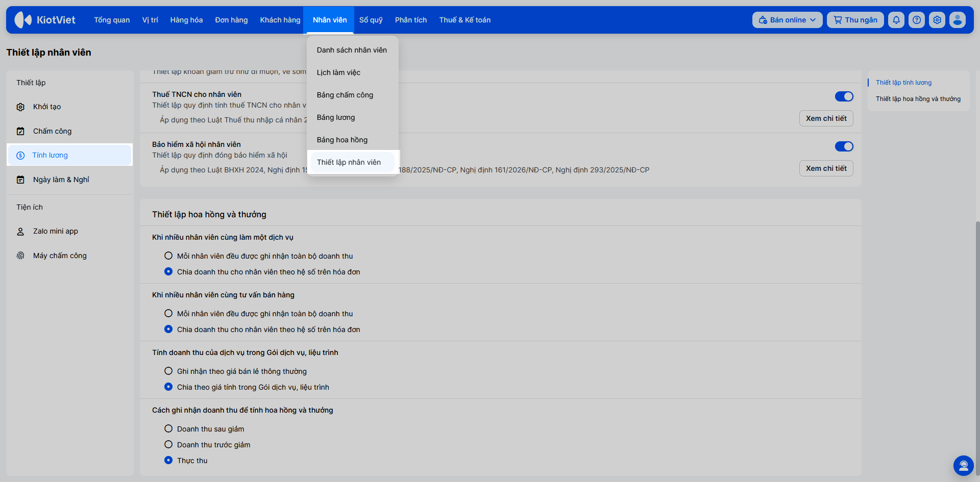Click the Khởi tạo gear icon
This screenshot has height=482, width=980.
(20, 107)
